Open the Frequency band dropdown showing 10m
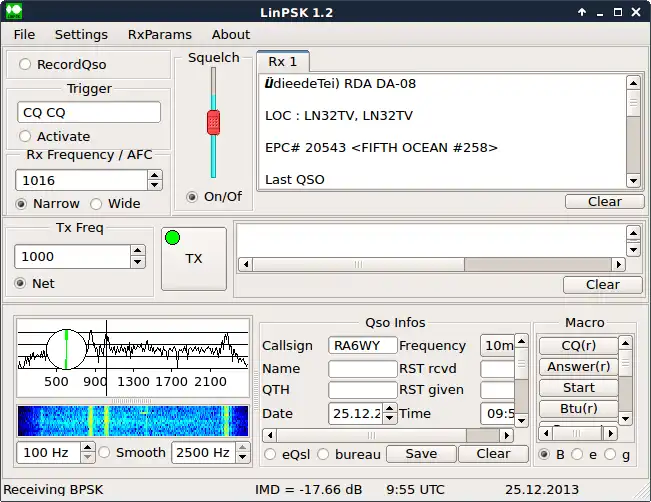 tap(497, 345)
